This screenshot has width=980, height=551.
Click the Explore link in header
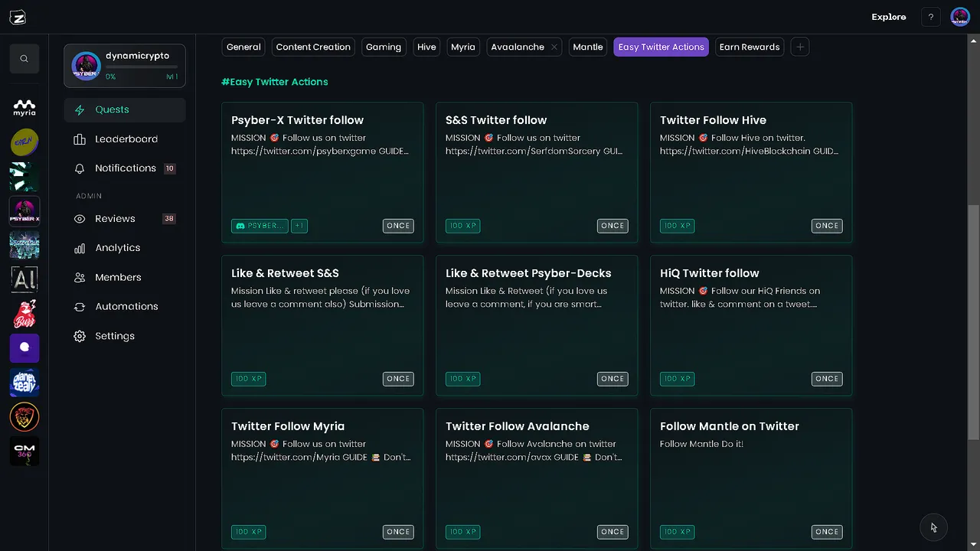tap(888, 17)
